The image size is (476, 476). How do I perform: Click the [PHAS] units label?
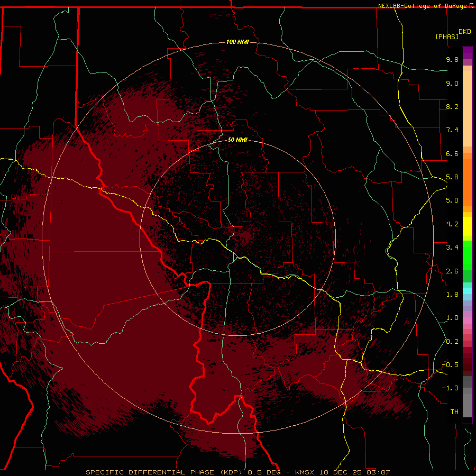[x=447, y=36]
